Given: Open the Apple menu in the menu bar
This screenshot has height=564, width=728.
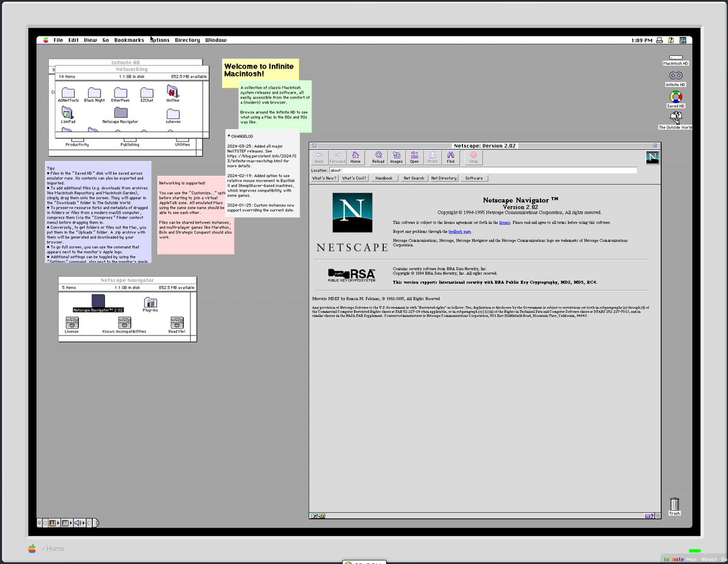Looking at the screenshot, I should 45,40.
